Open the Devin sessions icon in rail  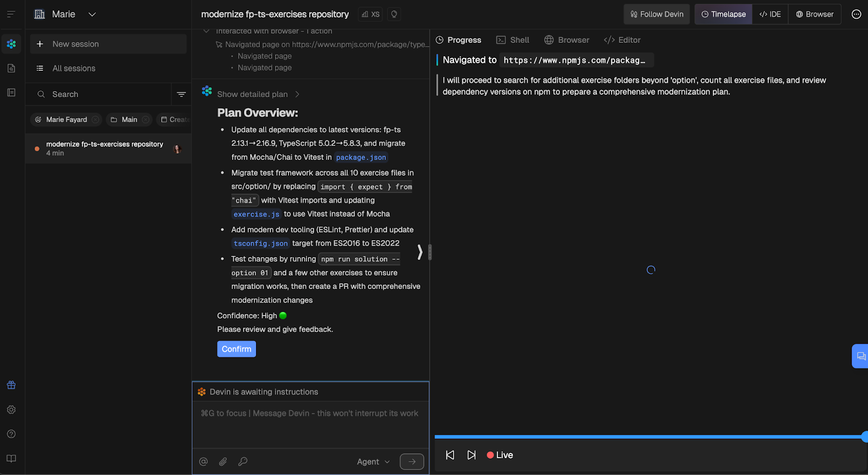point(11,44)
